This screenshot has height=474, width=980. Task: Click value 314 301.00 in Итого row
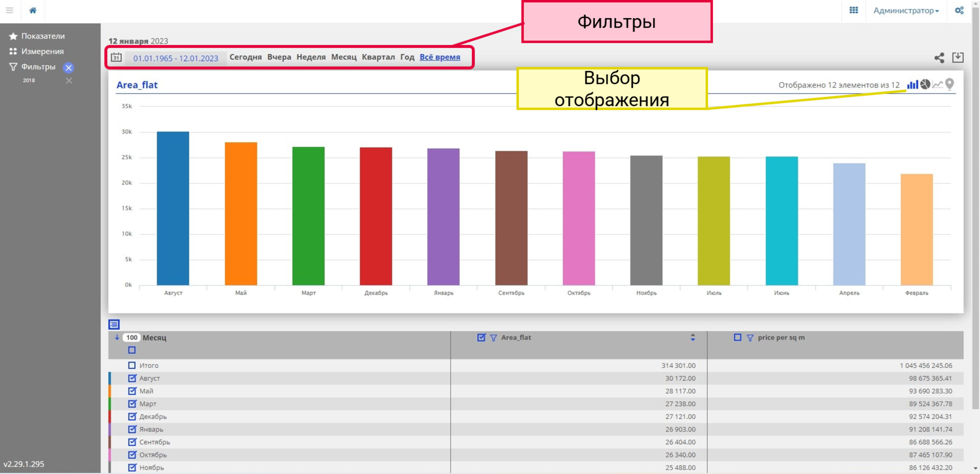click(x=678, y=366)
